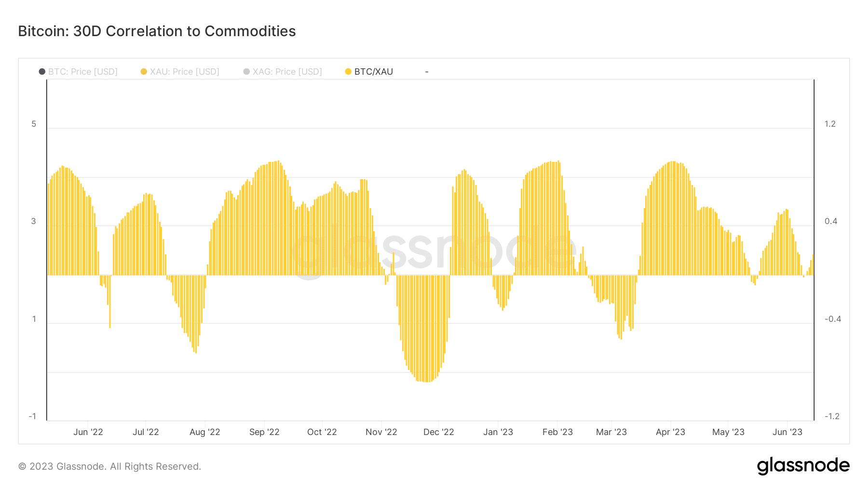This screenshot has height=488, width=868.
Task: Toggle the XAU: Price [USD] legend series
Action: [x=180, y=72]
